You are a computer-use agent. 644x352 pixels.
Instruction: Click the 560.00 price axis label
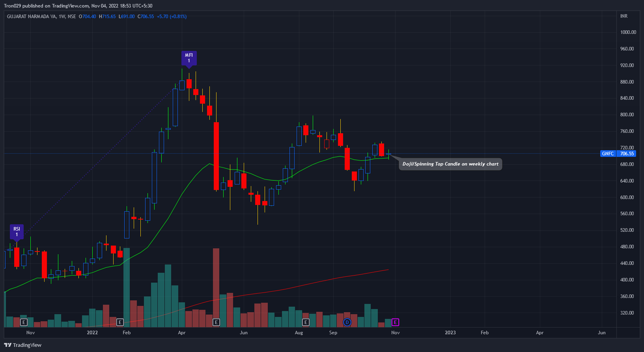(x=627, y=214)
